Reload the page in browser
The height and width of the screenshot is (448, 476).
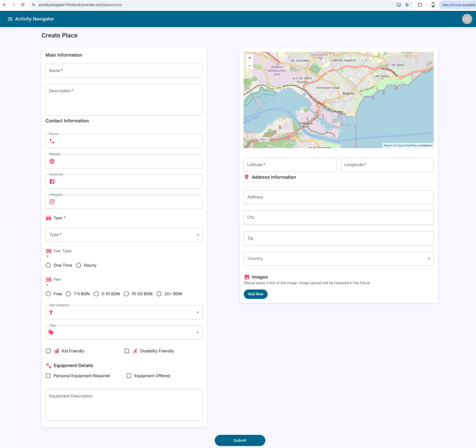point(23,5)
